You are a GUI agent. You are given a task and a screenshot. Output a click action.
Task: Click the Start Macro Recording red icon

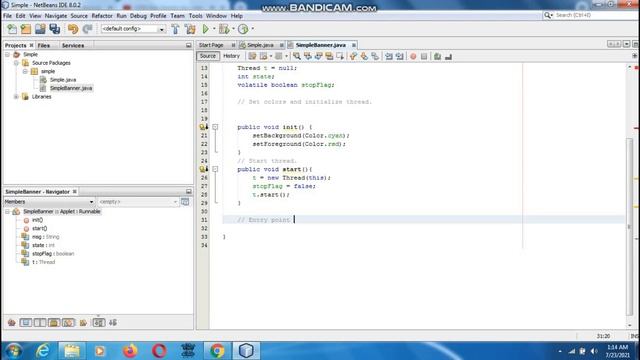(x=413, y=56)
